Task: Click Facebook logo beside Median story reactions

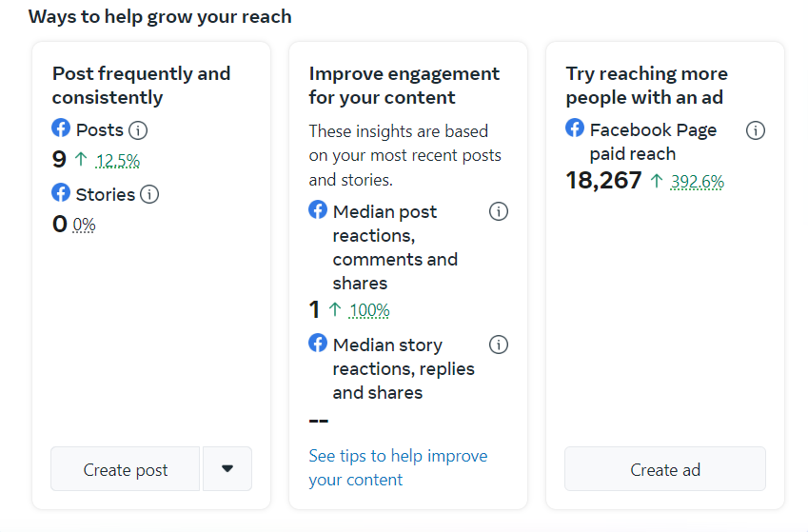Action: click(x=318, y=344)
